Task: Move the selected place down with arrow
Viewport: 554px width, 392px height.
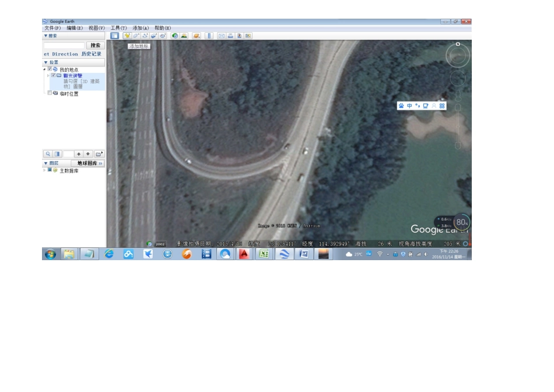Action: (x=88, y=154)
